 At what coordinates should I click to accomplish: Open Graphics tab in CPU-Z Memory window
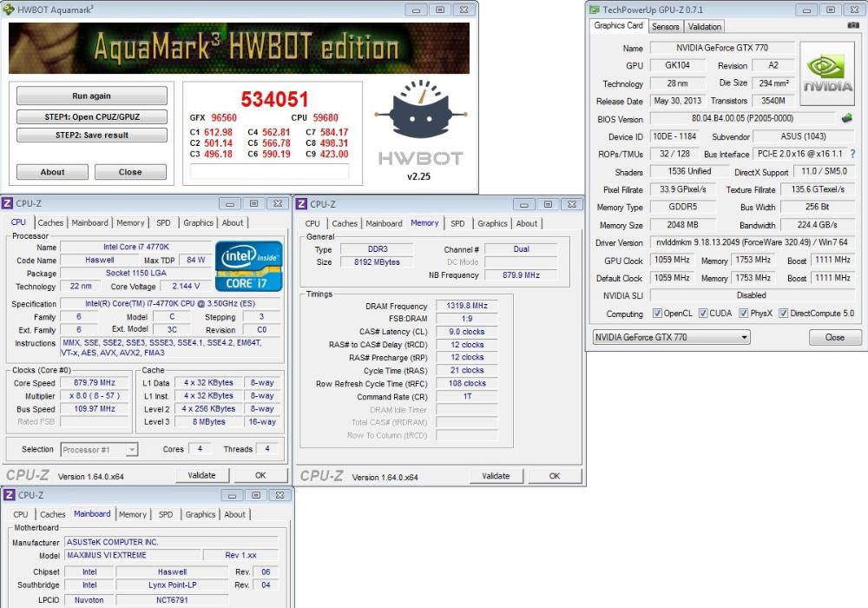[x=492, y=223]
